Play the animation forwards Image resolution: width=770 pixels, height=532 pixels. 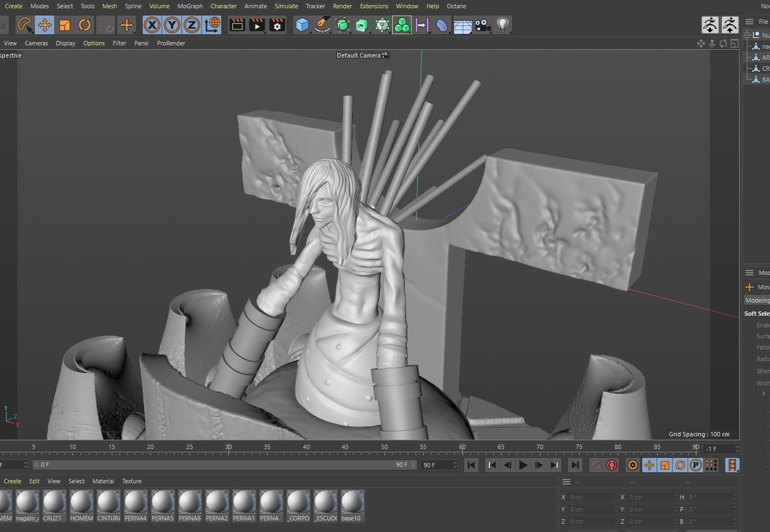pos(523,465)
